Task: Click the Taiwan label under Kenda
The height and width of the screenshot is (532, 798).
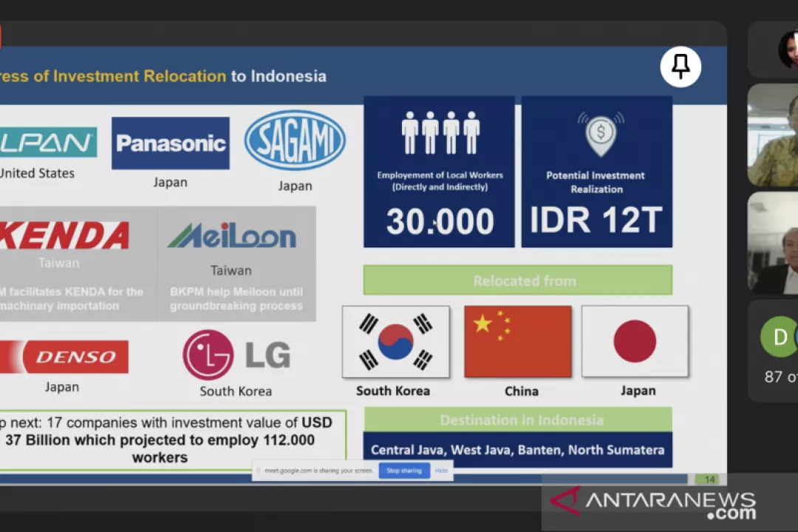Action: tap(59, 263)
